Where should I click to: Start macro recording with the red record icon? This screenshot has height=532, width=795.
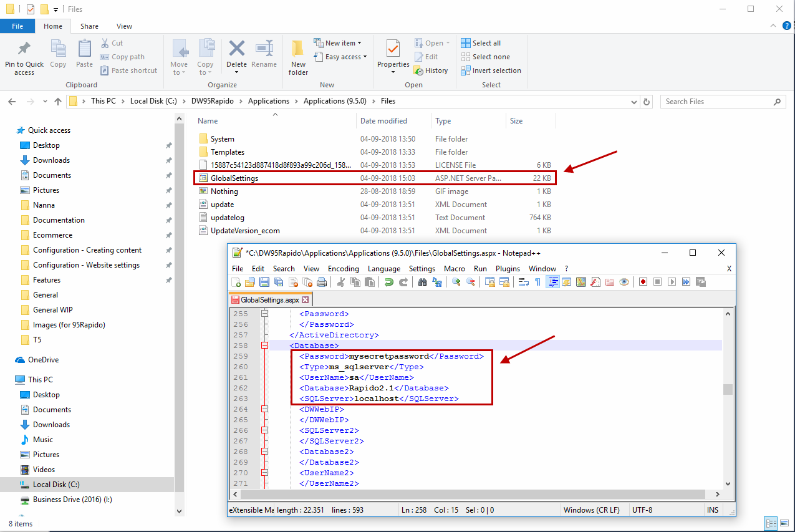pyautogui.click(x=643, y=282)
